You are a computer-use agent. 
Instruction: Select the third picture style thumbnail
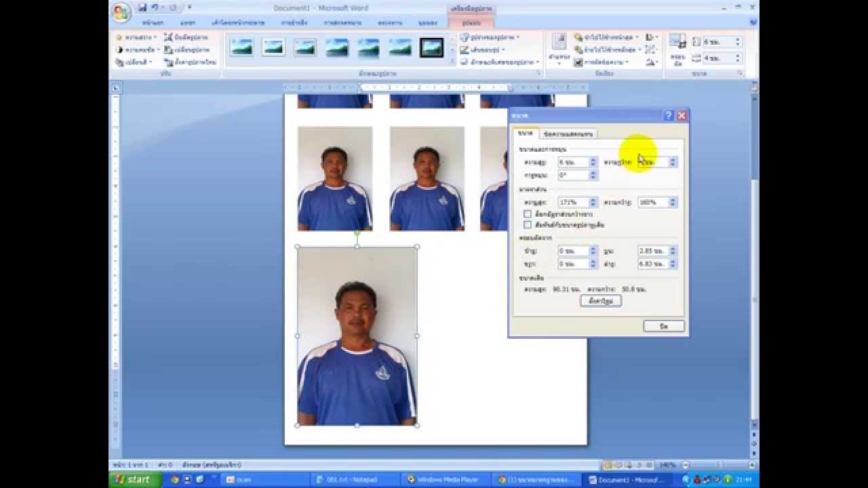pyautogui.click(x=305, y=47)
